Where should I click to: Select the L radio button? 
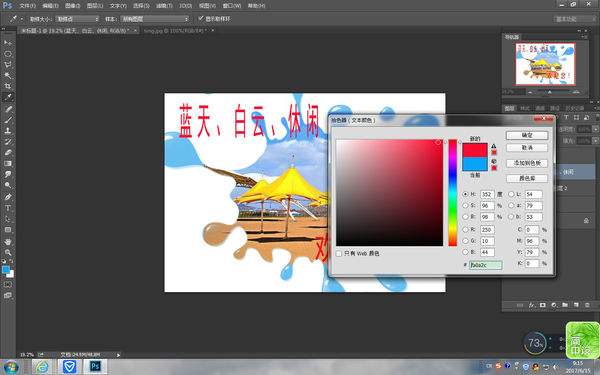click(x=511, y=194)
